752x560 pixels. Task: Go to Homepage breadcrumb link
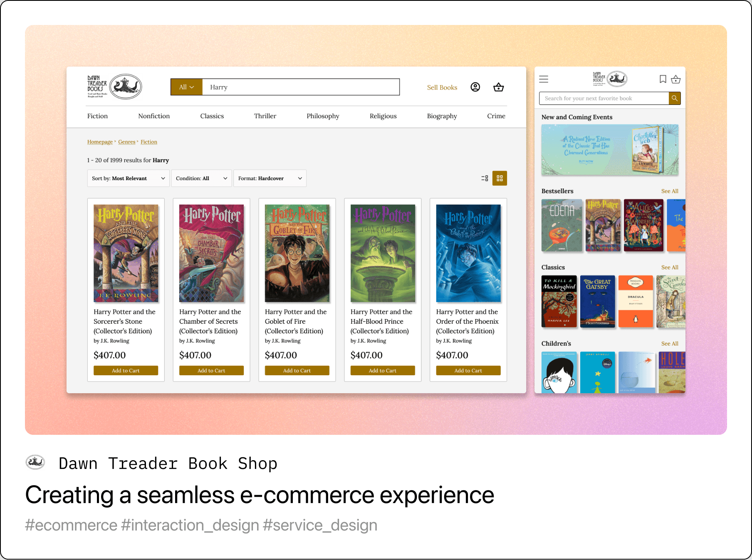100,142
